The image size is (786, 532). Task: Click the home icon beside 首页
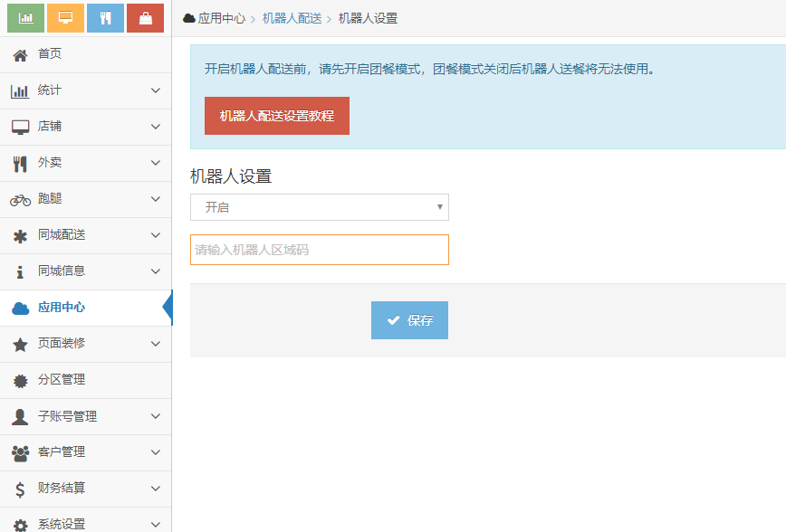pos(20,55)
